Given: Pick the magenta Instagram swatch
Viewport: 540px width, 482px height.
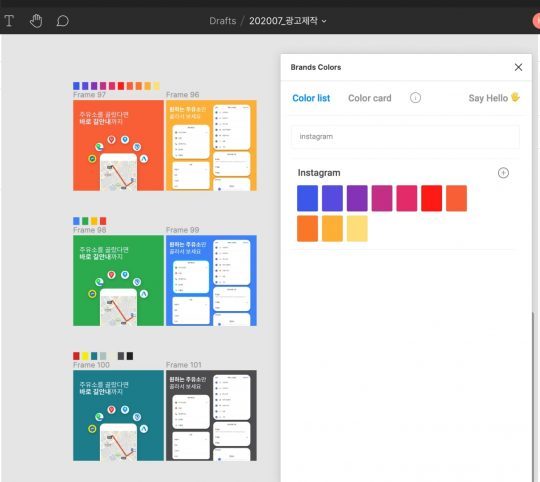Looking at the screenshot, I should [x=382, y=198].
